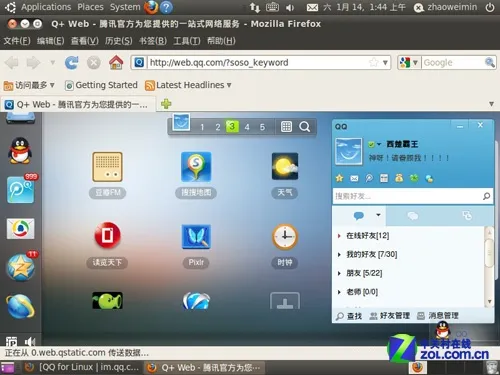The image size is (500, 375).
Task: Click the URL address field
Action: (257, 62)
